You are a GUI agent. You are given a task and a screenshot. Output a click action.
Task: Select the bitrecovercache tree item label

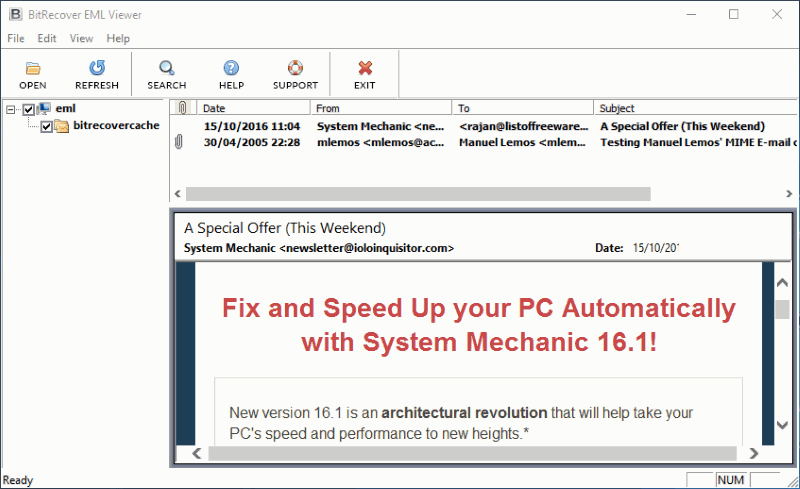pos(116,125)
